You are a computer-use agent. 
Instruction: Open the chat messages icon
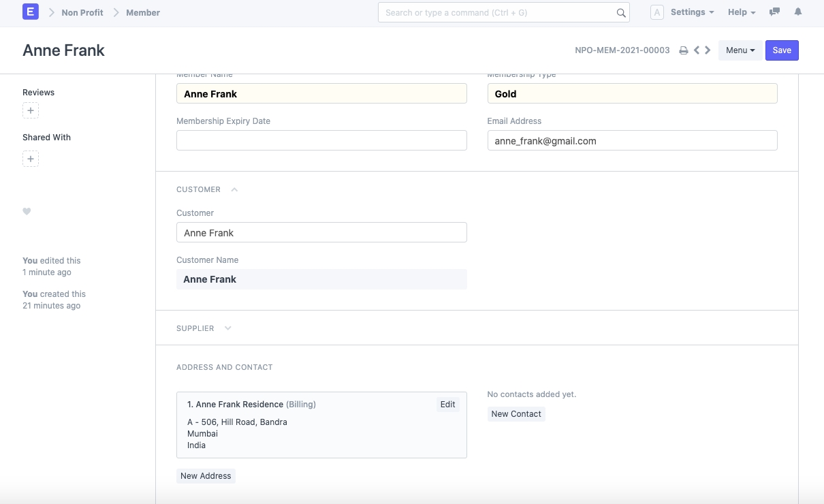(x=774, y=12)
